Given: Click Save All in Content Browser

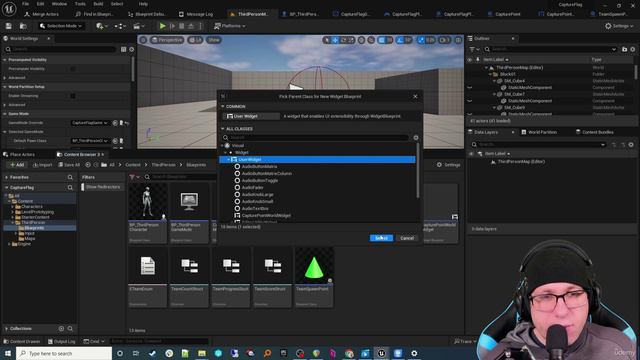Looking at the screenshot, I should (x=69, y=165).
